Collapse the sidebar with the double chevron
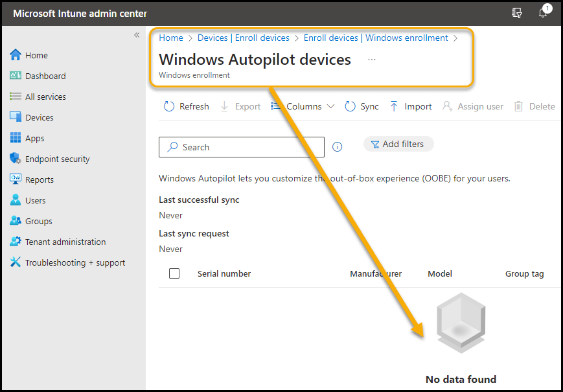The image size is (563, 392). (137, 35)
